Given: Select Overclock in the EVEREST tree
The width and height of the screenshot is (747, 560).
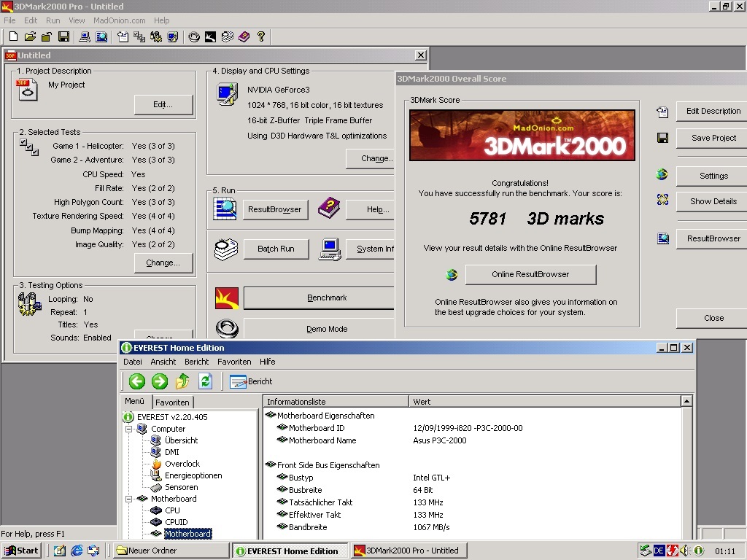Looking at the screenshot, I should pos(182,464).
